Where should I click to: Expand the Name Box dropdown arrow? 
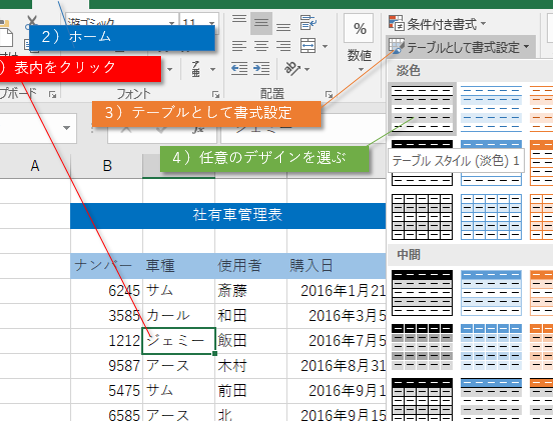[66, 128]
